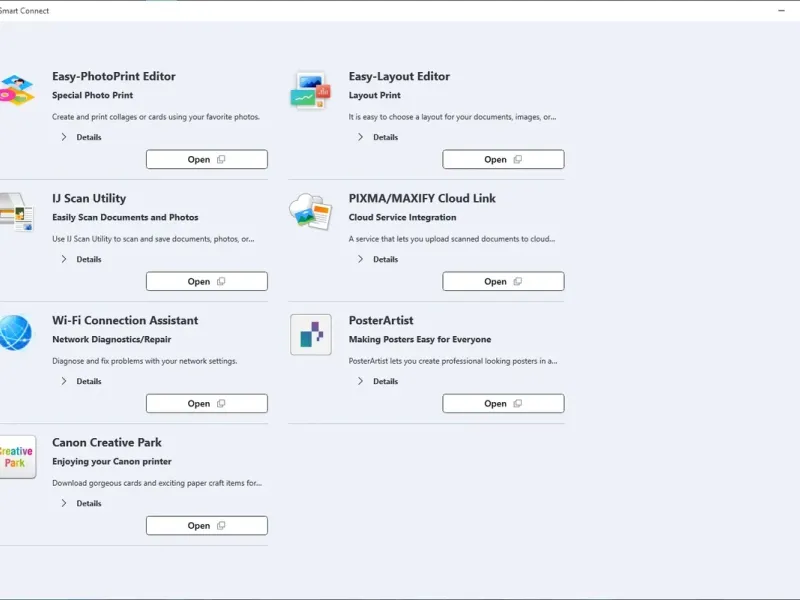
Task: Click the Canon Creative Park icon
Action: [17, 457]
